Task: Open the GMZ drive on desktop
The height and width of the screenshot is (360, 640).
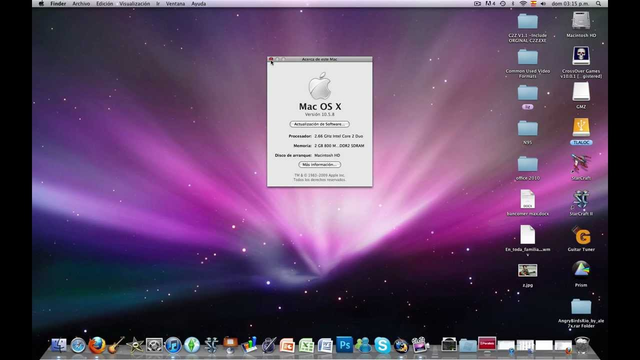Action: point(581,92)
